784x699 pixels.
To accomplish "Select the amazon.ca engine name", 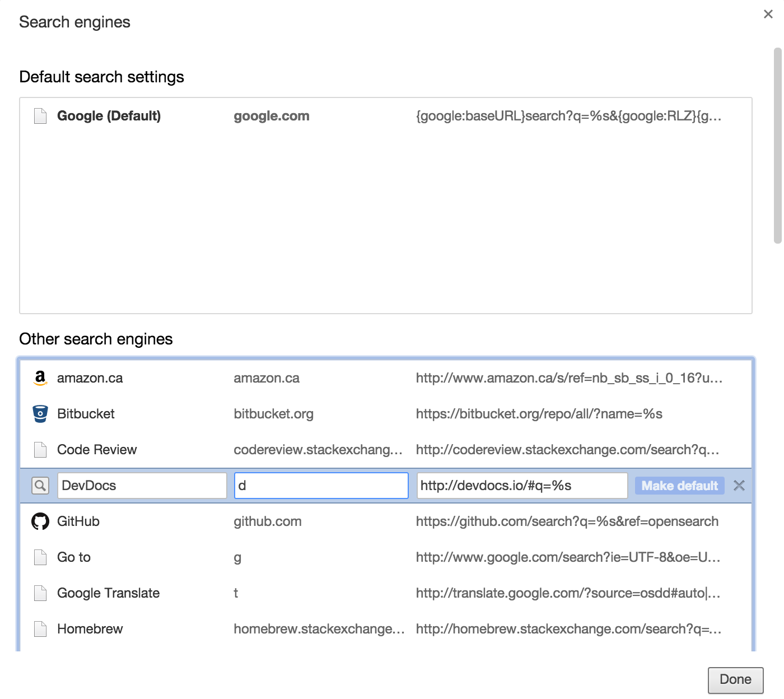I will (90, 378).
